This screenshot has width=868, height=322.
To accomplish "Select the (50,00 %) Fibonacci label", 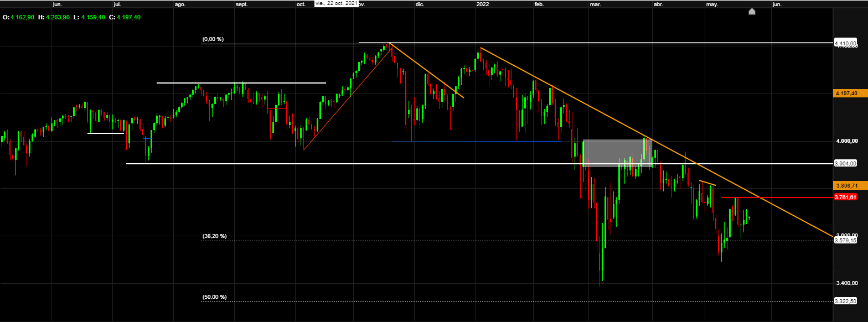I will pyautogui.click(x=215, y=297).
